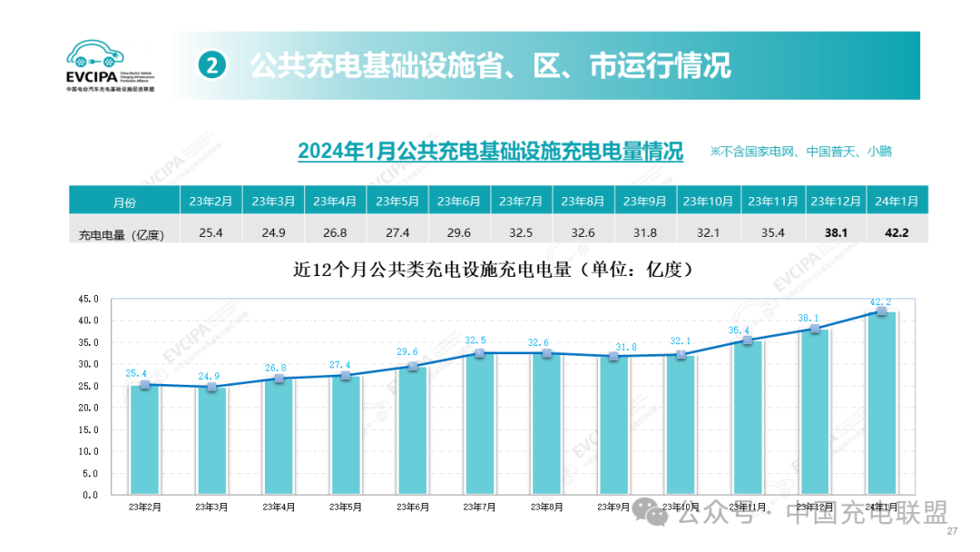Screen dimensions: 980x552
Task: Click the WeChat icon in the watermark
Action: point(653,512)
